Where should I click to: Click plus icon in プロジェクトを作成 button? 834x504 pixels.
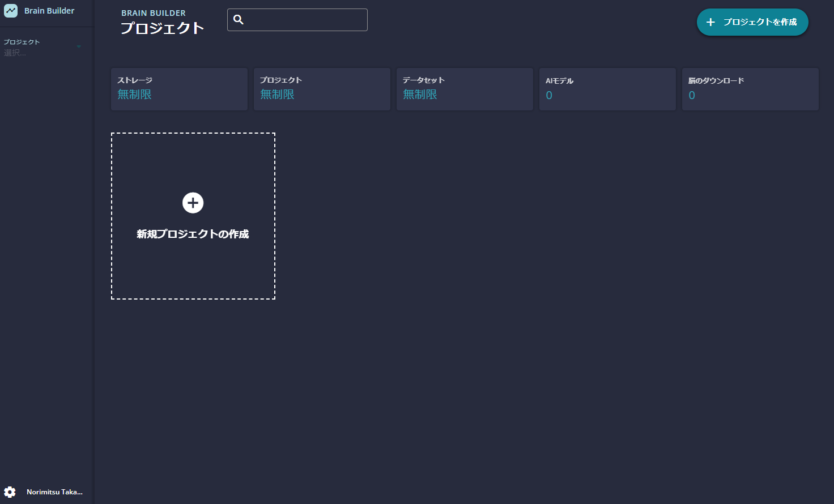tap(710, 22)
